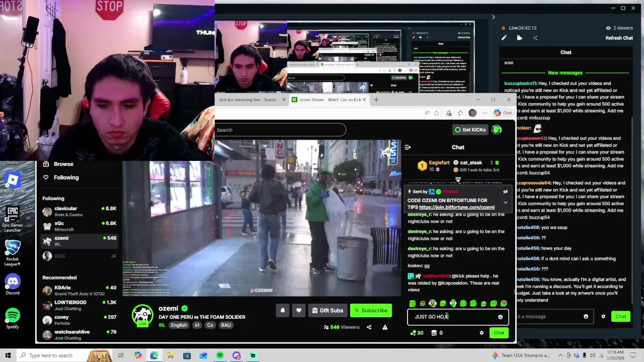Viewport: 644px width, 362px height.
Task: Add page to favorites star icon
Action: [437, 113]
